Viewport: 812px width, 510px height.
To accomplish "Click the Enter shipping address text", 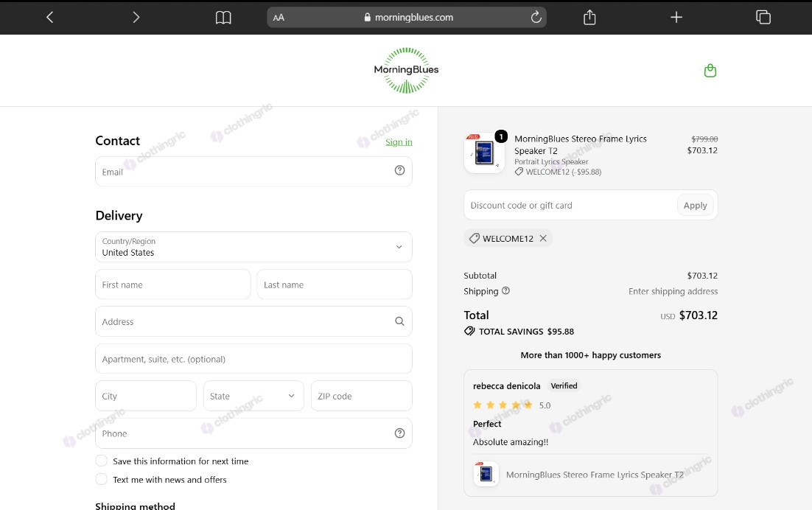I will click(x=673, y=292).
